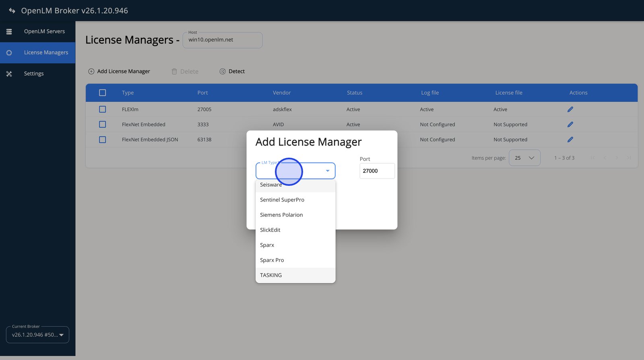Choose TASKING from the LM Type list

pyautogui.click(x=295, y=275)
